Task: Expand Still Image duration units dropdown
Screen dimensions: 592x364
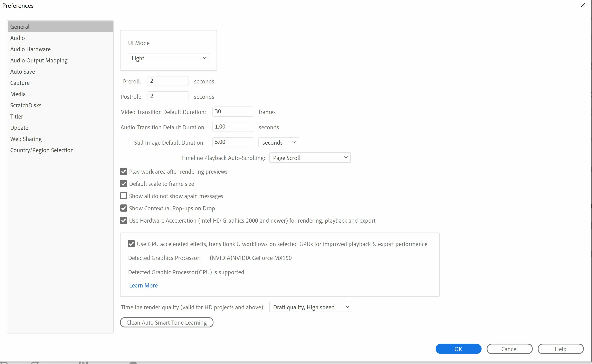Action: point(279,142)
